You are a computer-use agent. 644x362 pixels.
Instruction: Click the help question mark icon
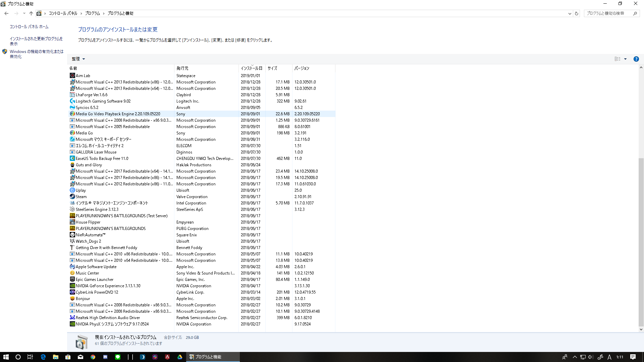(x=636, y=59)
